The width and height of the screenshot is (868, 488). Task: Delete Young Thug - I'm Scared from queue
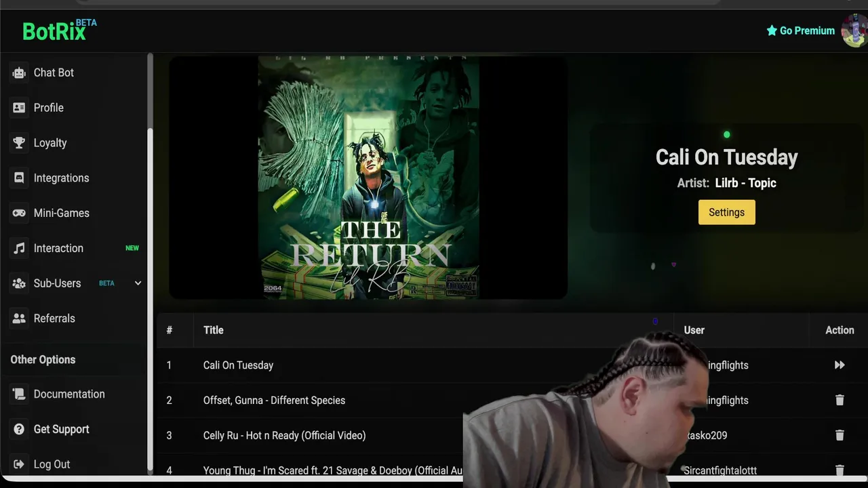(840, 470)
